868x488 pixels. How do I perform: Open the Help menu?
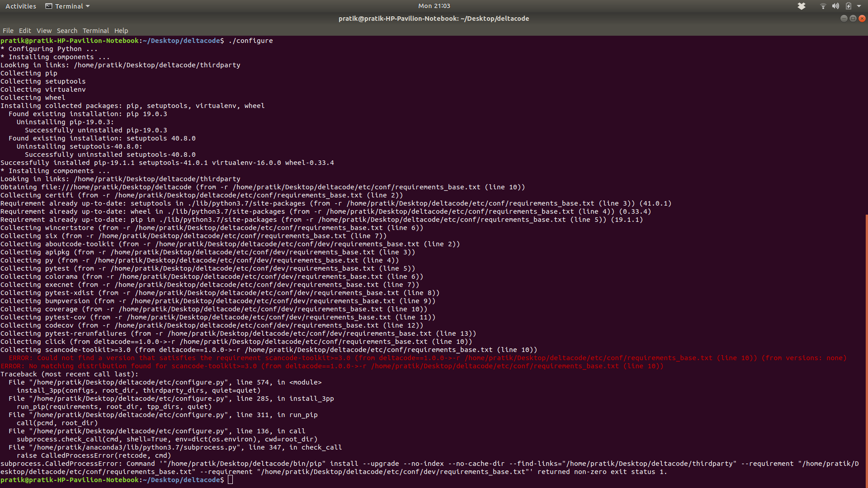pyautogui.click(x=121, y=31)
